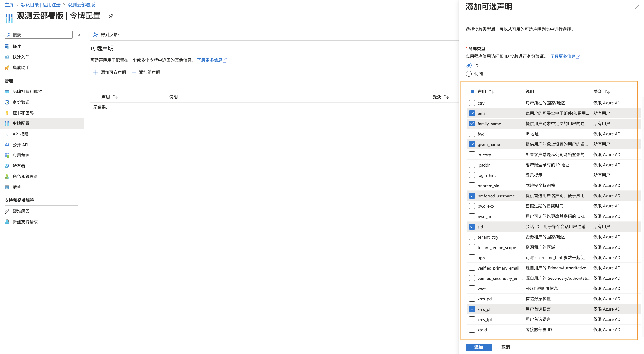Click the 角色和管理员 icon
This screenshot has height=354, width=644.
[7, 177]
